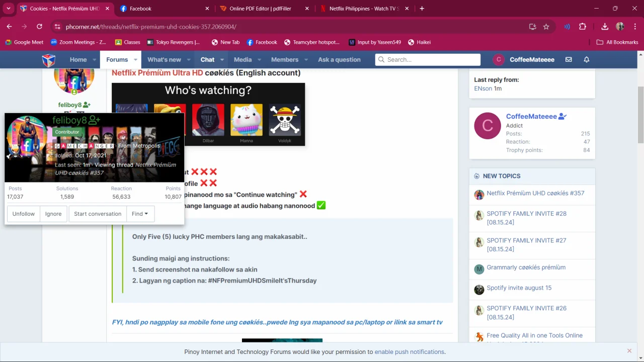Bookmark this page with the star icon
Screen dimensions: 644x362
coord(546,27)
